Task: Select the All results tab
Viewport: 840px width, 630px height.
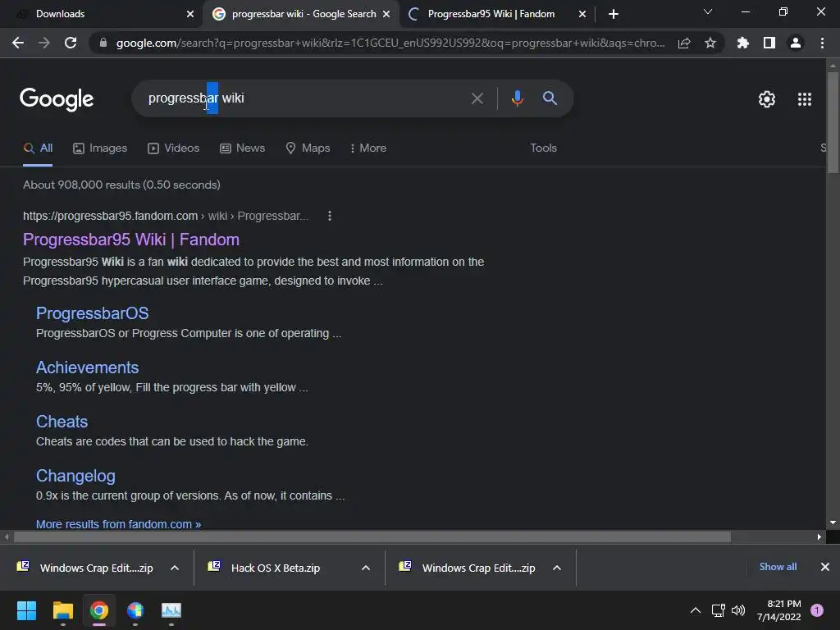Action: [38, 148]
